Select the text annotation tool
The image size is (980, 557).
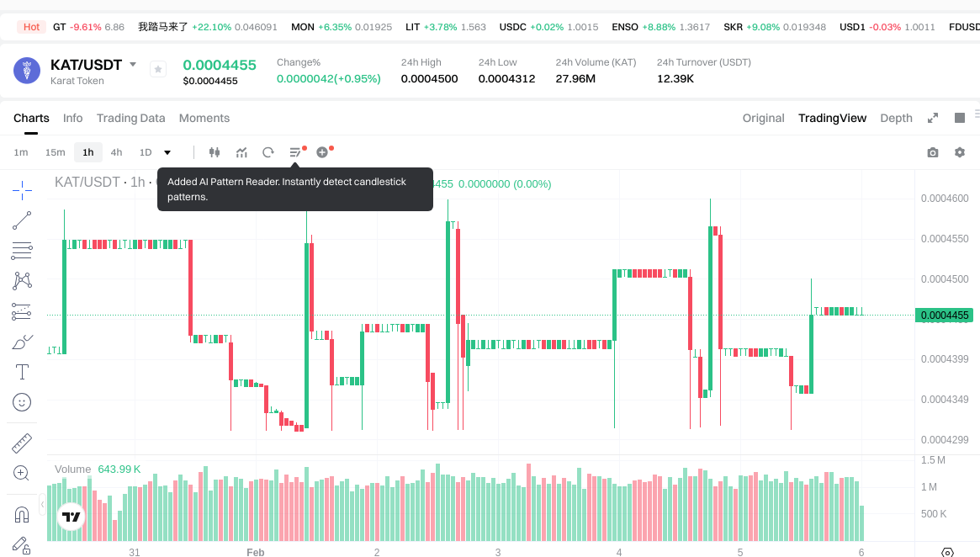22,372
